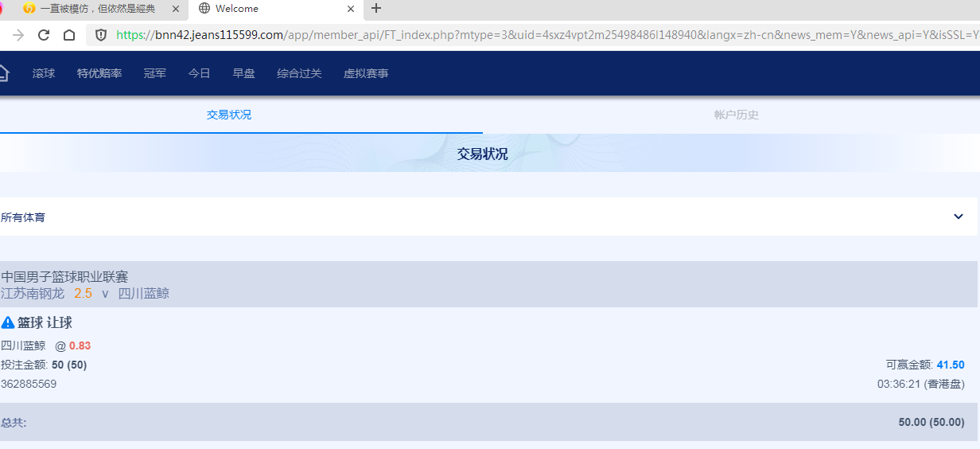Open 早盘 in the navigation bar

(244, 73)
